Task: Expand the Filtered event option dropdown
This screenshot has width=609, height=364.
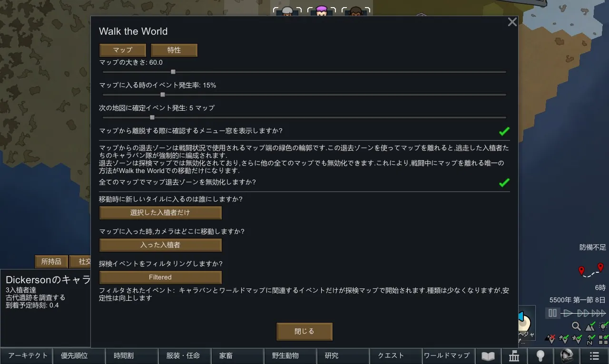Action: [x=160, y=278]
